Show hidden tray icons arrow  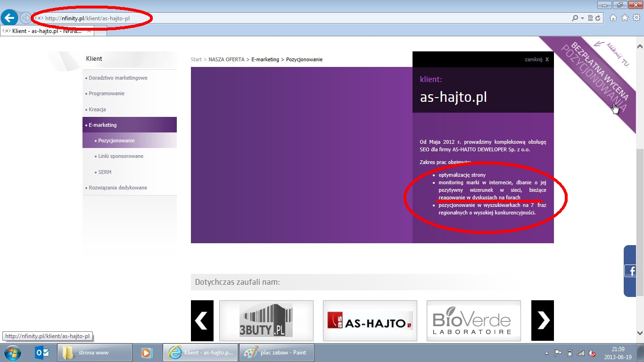pos(546,353)
